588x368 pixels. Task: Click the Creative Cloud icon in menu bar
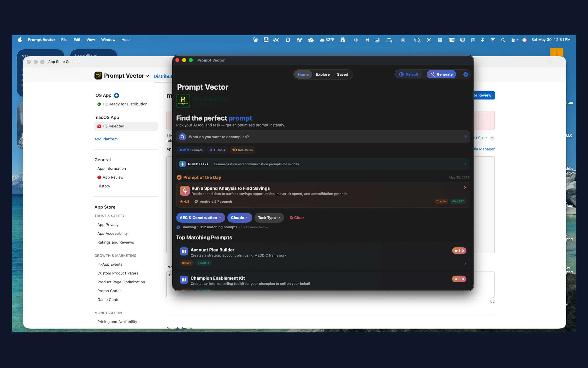pos(276,40)
